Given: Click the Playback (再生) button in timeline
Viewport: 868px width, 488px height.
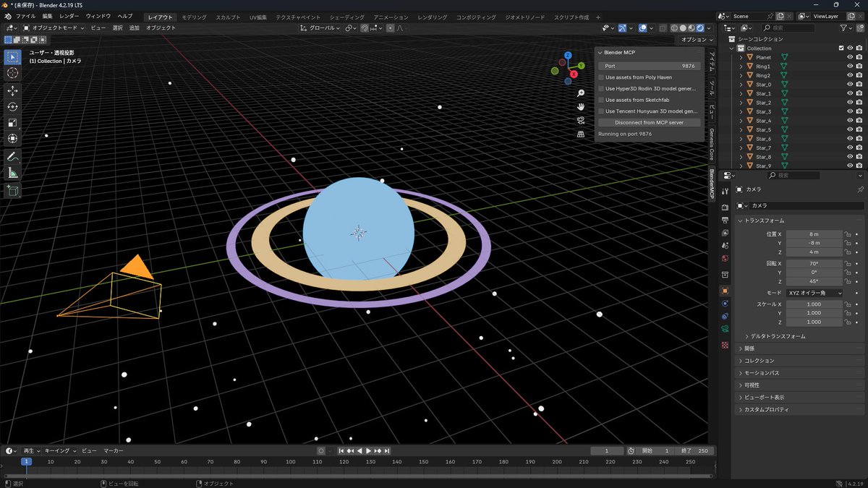Looking at the screenshot, I should point(32,450).
